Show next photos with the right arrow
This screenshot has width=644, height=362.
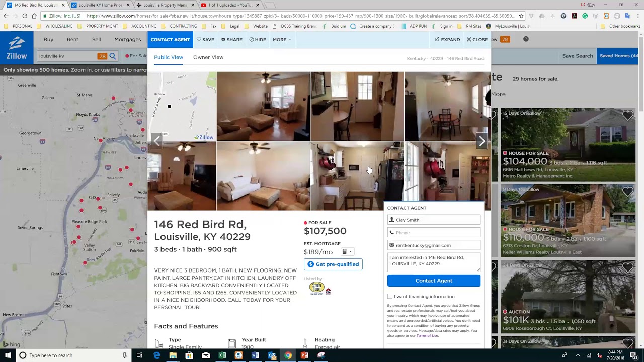pyautogui.click(x=482, y=141)
